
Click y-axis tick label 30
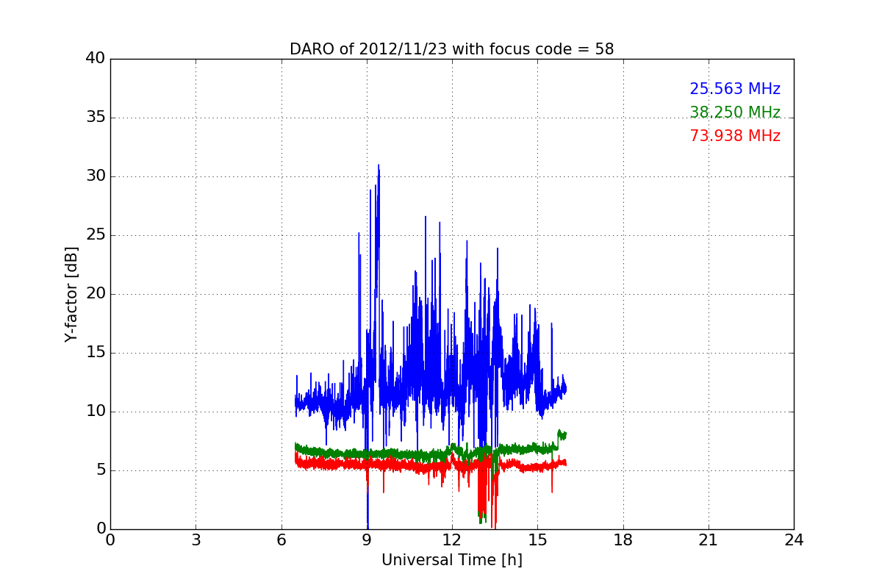click(96, 176)
